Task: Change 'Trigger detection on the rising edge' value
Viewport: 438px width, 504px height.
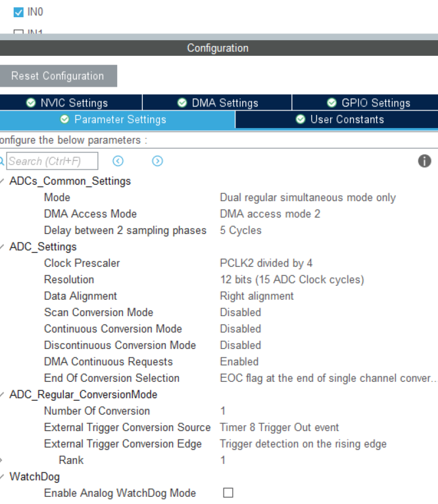Action: pos(303,444)
